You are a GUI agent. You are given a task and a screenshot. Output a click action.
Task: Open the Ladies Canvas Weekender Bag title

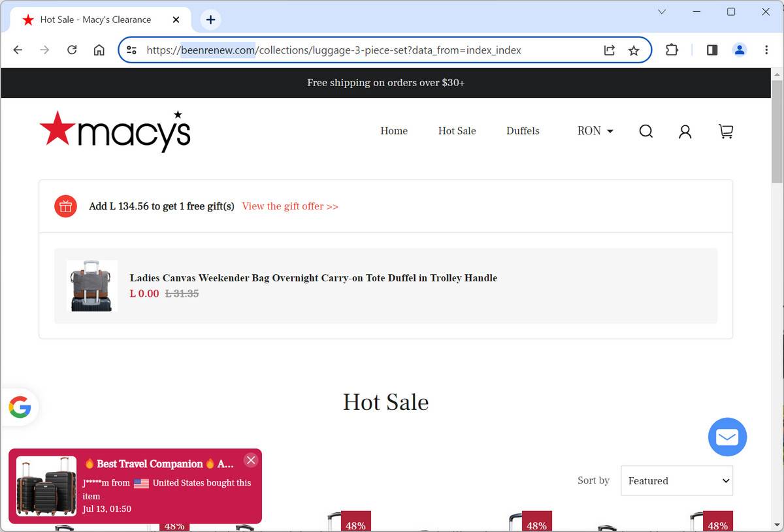[314, 278]
